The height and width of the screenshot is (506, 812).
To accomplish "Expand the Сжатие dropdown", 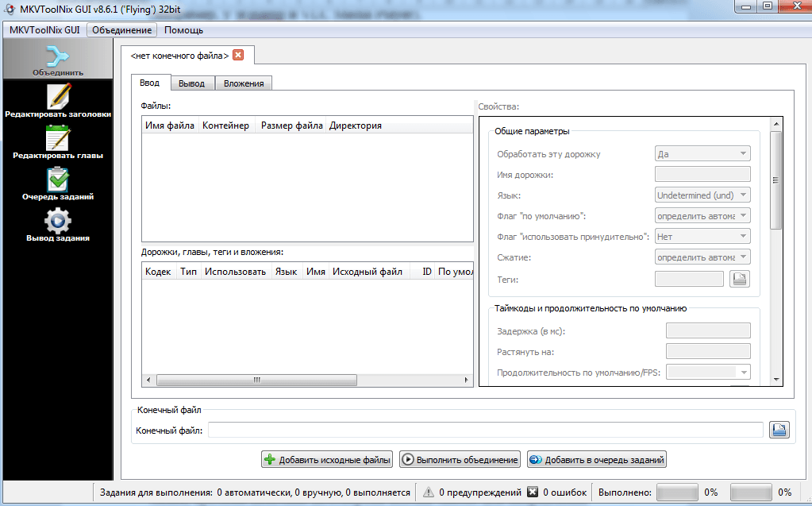I will coord(702,257).
